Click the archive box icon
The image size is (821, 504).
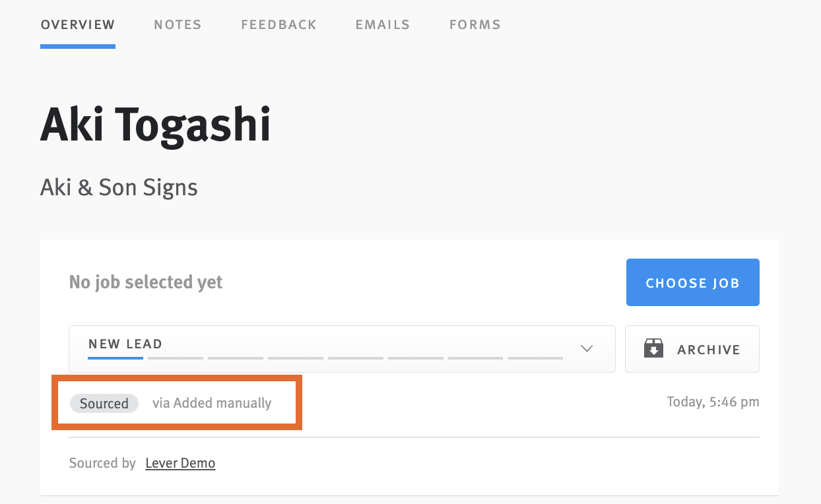[x=654, y=348]
